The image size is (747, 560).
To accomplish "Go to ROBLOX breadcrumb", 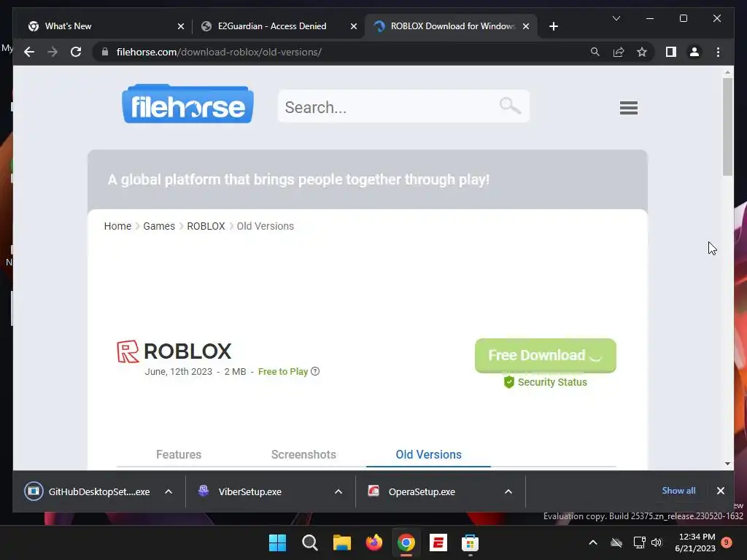I will coord(206,226).
